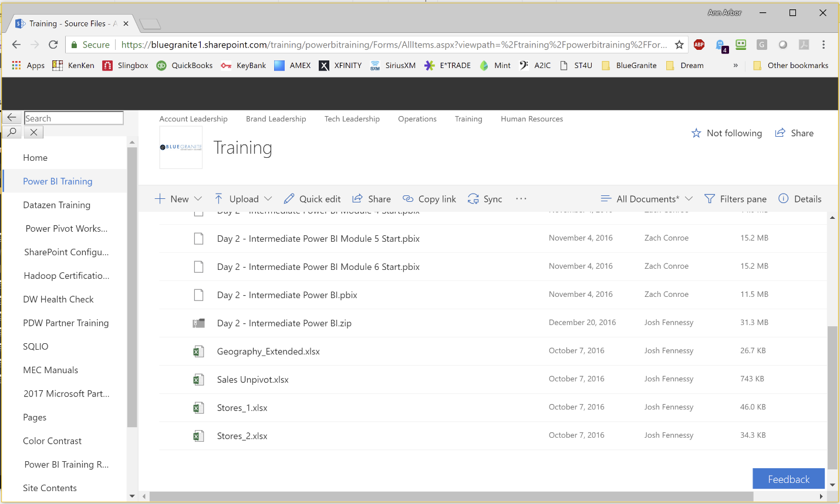The width and height of the screenshot is (840, 504).
Task: Open DW Health Check link
Action: 58,299
